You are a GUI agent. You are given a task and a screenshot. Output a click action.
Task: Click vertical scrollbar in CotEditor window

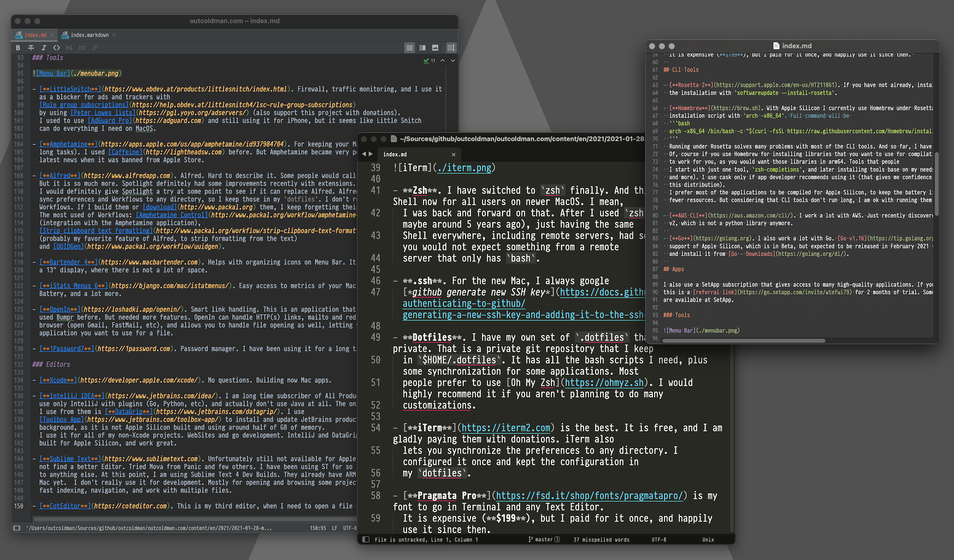[x=936, y=184]
